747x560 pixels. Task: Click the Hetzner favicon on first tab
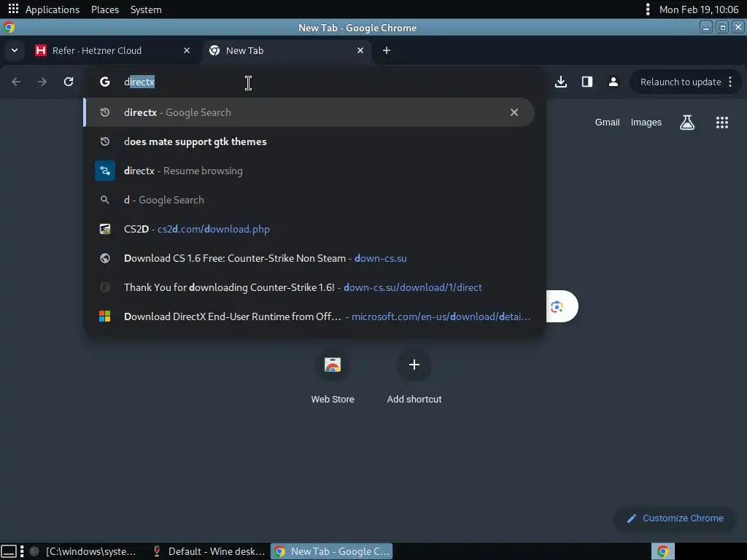tap(41, 50)
